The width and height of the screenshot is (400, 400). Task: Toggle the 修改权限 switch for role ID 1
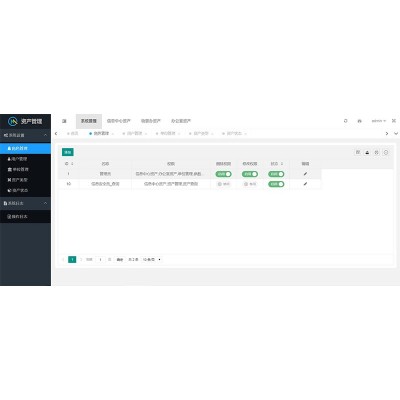pos(250,174)
